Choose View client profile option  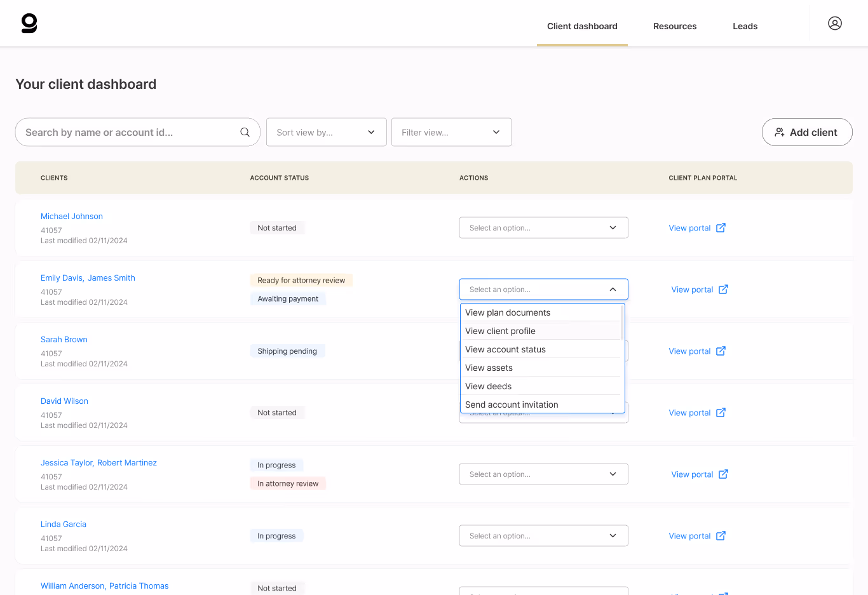[x=540, y=331]
